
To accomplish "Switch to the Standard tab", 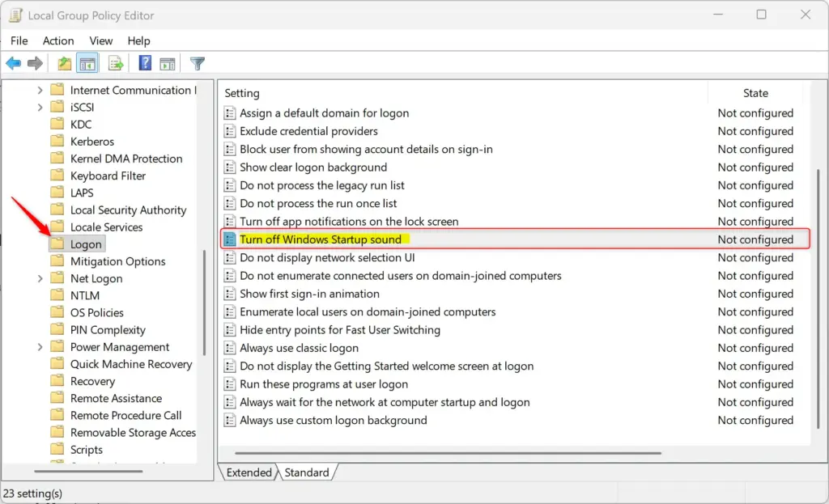I will coord(307,472).
